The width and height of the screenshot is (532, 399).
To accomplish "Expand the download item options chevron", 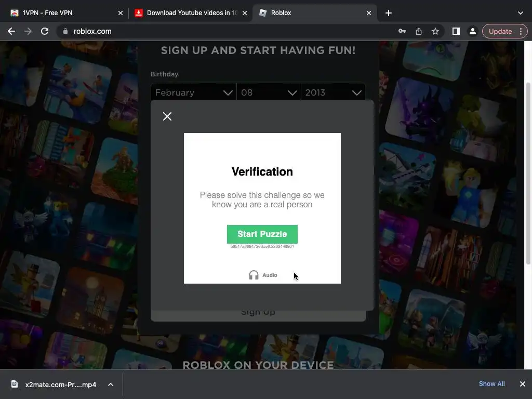I will [111, 385].
